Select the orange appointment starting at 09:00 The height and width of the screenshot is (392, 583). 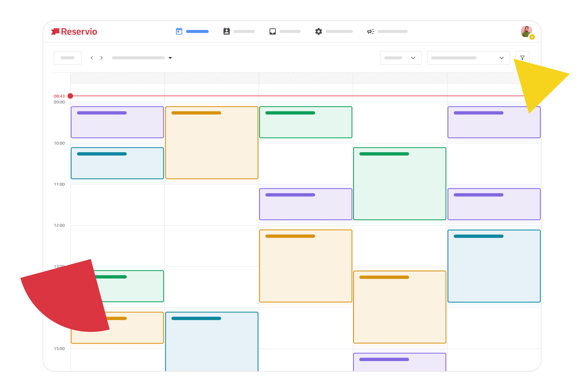click(212, 142)
